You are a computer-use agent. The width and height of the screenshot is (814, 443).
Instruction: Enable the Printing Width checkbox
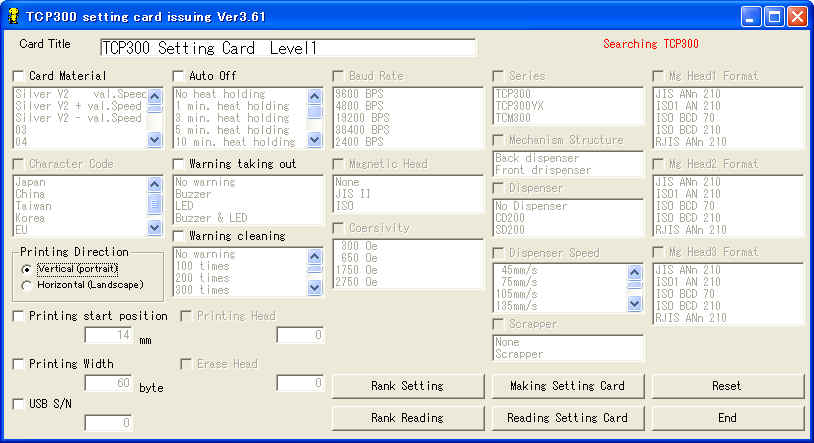19,364
